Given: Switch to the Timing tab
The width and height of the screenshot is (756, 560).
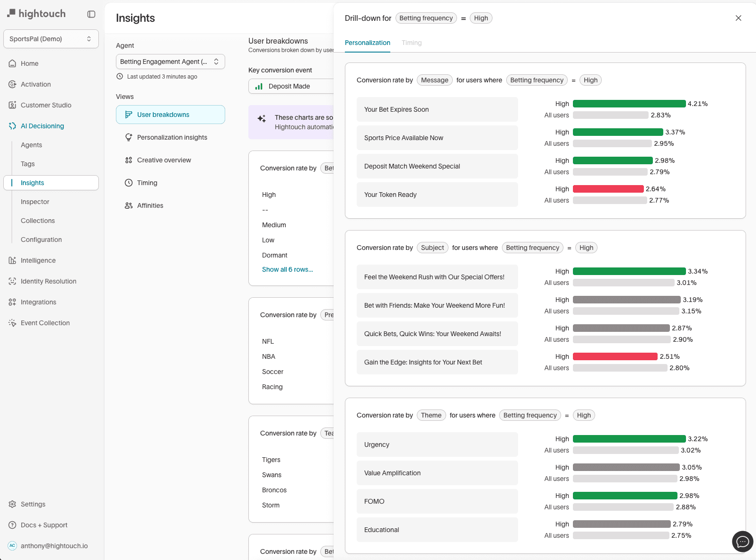Looking at the screenshot, I should pos(411,43).
